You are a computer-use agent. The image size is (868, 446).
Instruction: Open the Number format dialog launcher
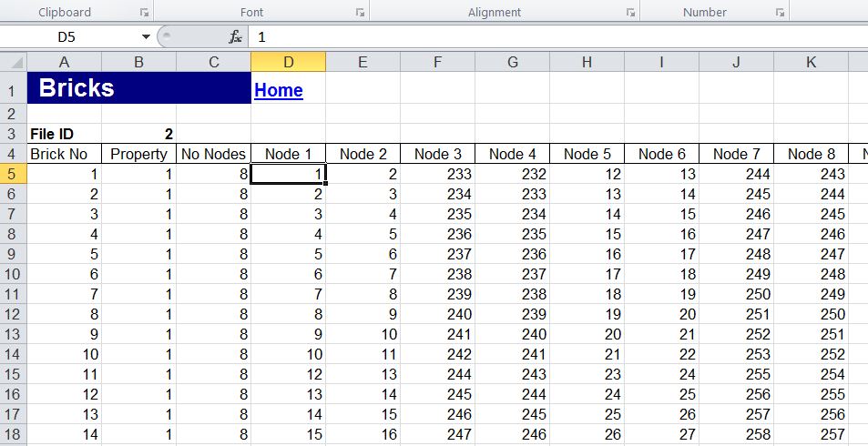[780, 13]
